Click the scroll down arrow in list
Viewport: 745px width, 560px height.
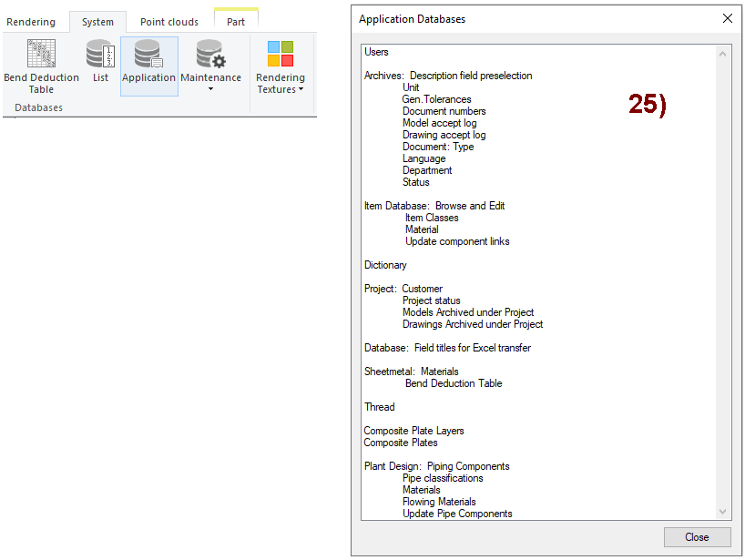pos(724,512)
